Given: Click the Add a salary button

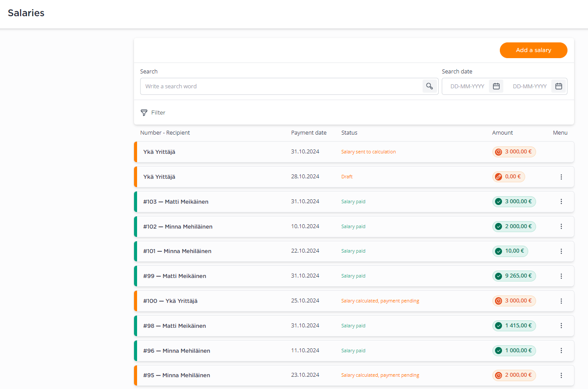Looking at the screenshot, I should tap(533, 50).
